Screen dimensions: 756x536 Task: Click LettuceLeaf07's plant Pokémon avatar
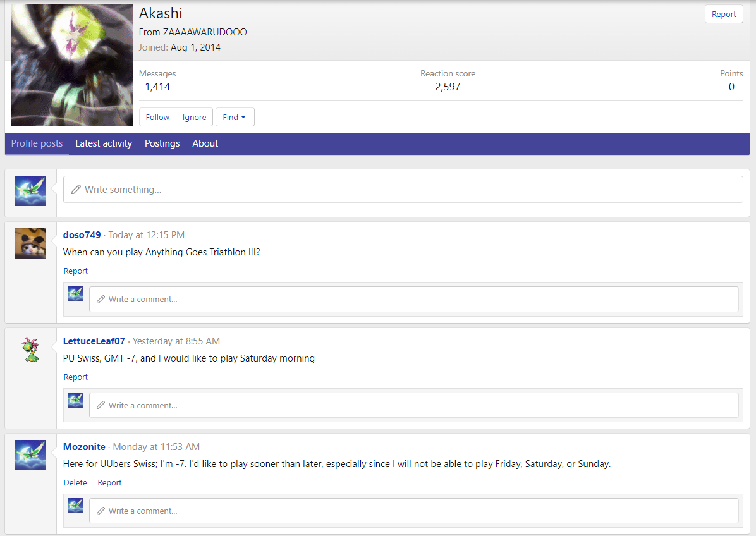pyautogui.click(x=30, y=350)
